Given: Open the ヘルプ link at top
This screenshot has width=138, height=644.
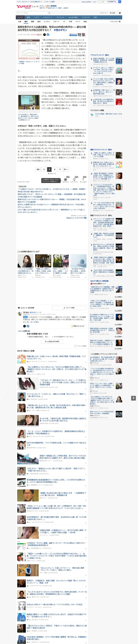Looking at the screenshot, I should [x=94, y=2].
